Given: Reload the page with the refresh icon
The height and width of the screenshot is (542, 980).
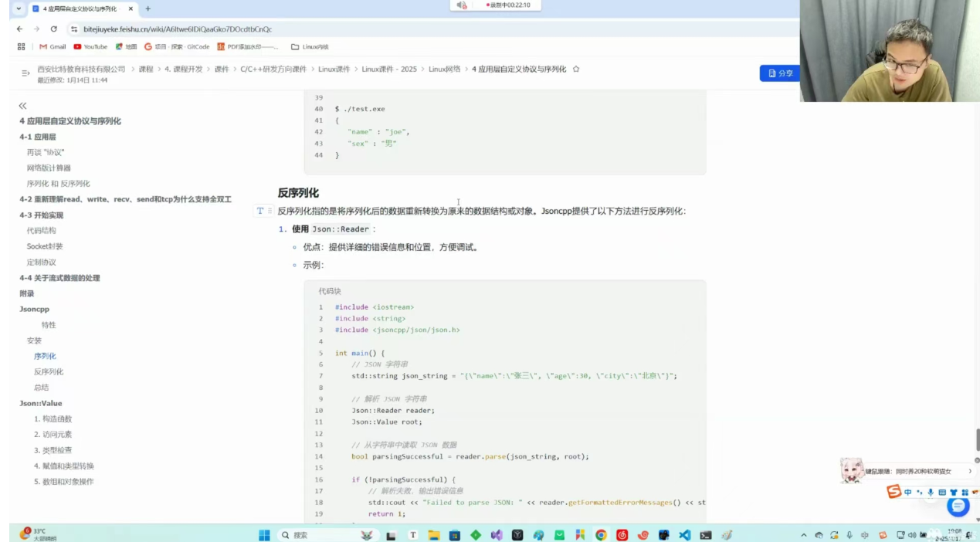Looking at the screenshot, I should tap(53, 29).
